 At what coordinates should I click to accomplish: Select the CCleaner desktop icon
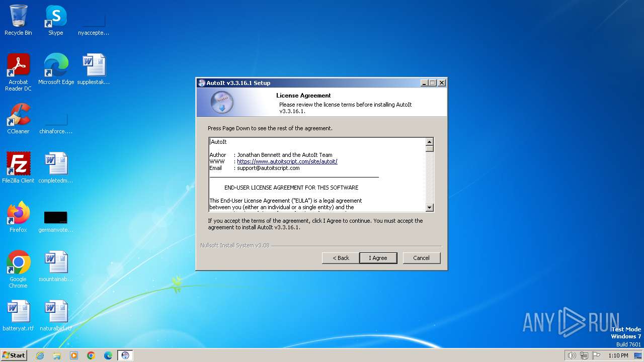tap(18, 119)
